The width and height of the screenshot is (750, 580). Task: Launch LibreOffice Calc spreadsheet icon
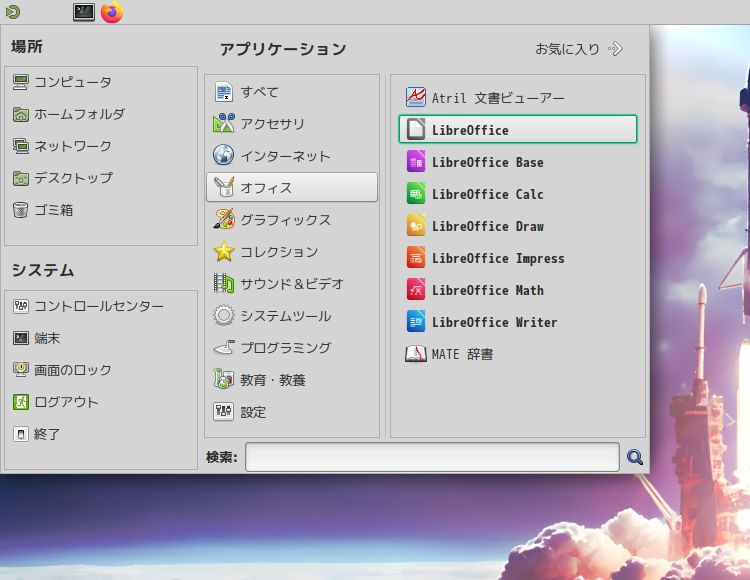[x=416, y=194]
